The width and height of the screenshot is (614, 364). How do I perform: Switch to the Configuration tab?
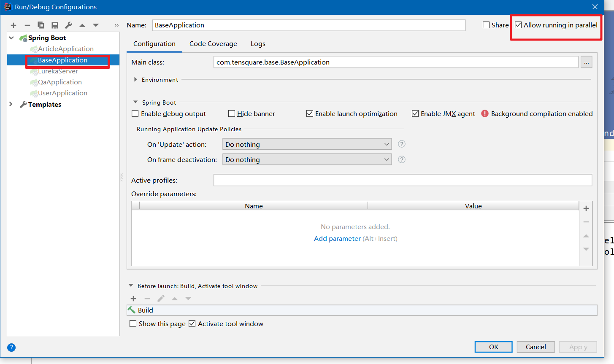[154, 44]
